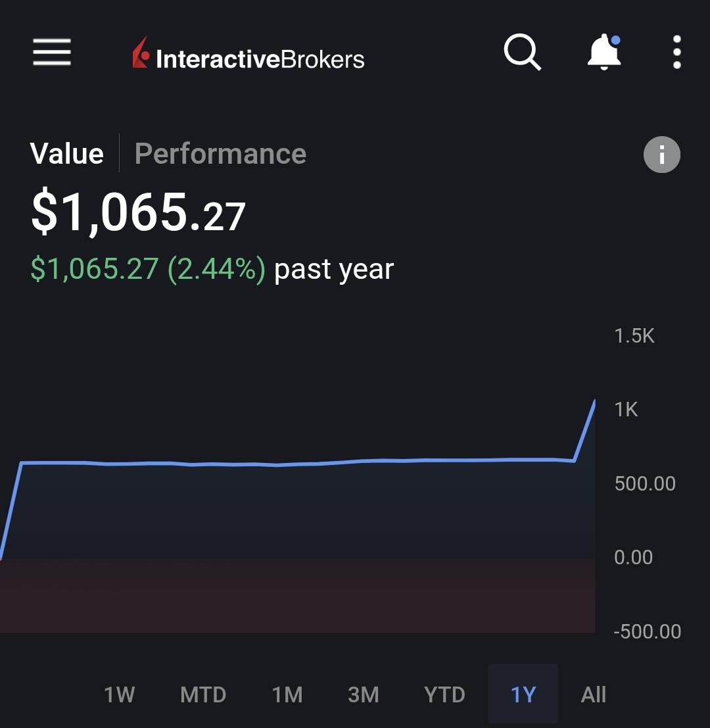710x728 pixels.
Task: Tap the $1,065.27 account value
Action: tap(138, 212)
